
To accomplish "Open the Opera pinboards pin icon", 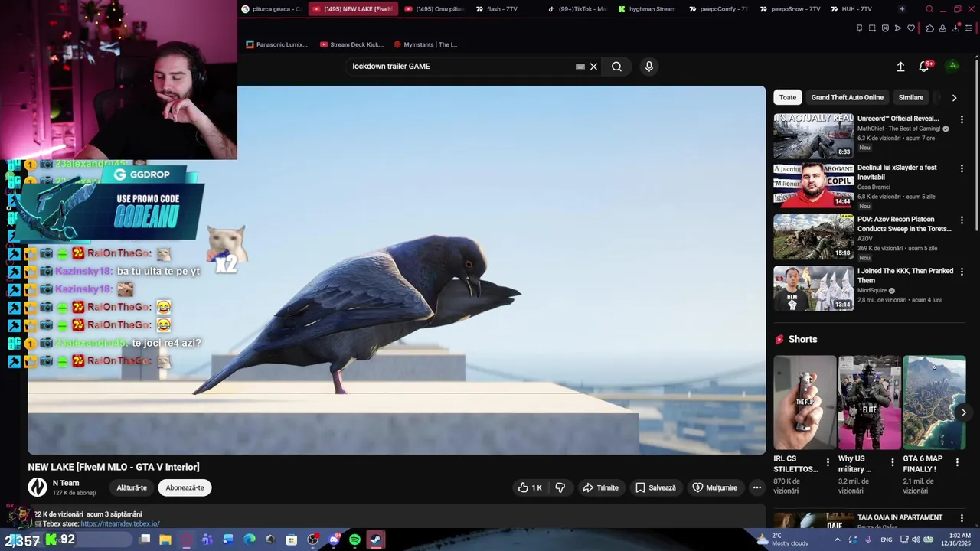I will point(859,28).
